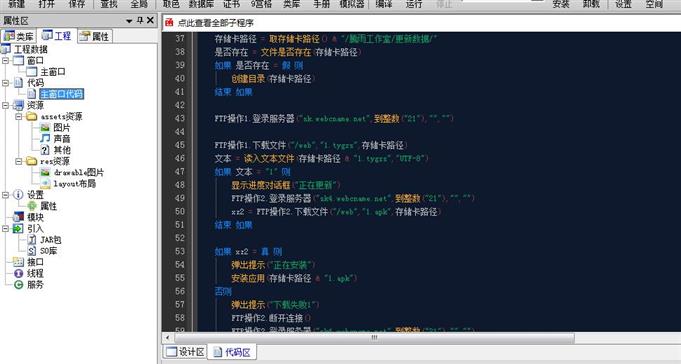This screenshot has width=681, height=364.
Task: Open the 声音 music note icon
Action: [45, 139]
